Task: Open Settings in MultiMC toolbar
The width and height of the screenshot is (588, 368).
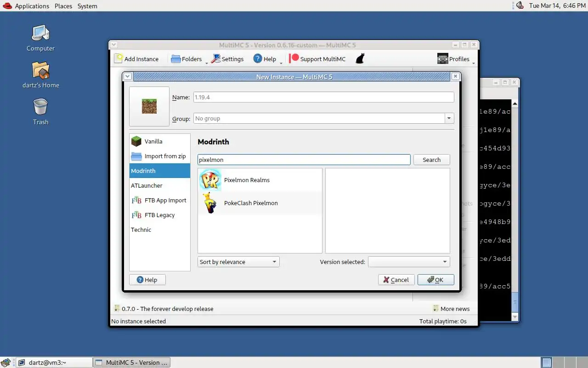Action: (x=226, y=59)
